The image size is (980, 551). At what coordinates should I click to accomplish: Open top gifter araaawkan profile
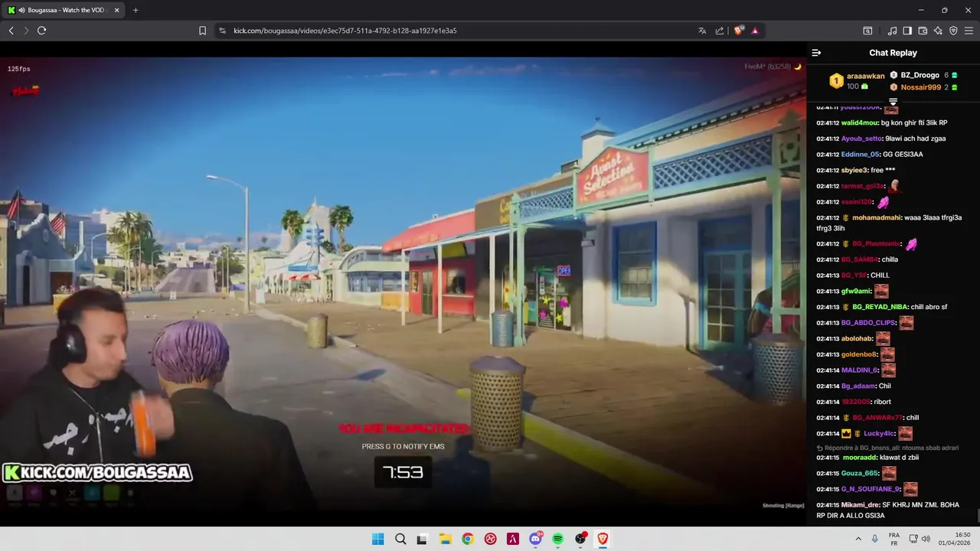(866, 76)
